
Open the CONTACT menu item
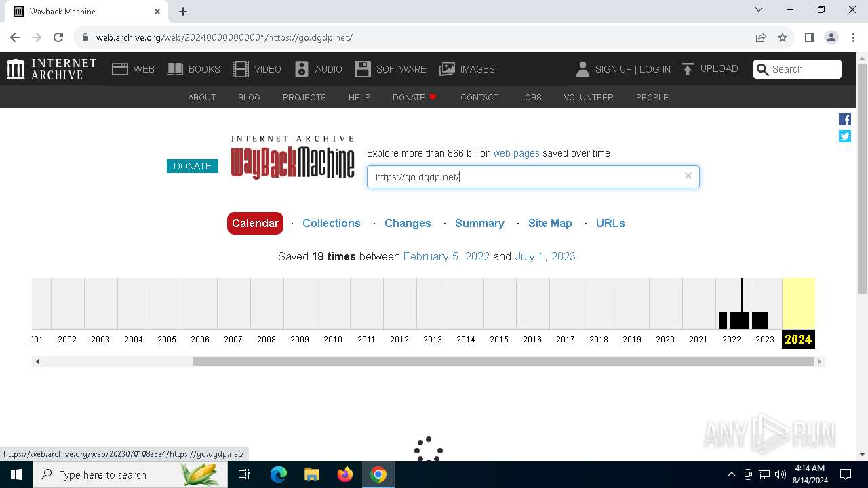click(479, 97)
